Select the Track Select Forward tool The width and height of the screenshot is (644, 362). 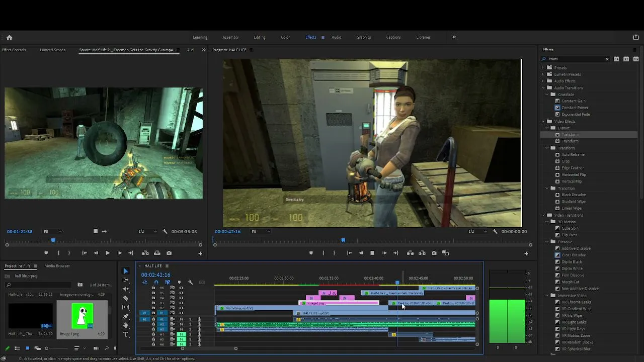(126, 280)
